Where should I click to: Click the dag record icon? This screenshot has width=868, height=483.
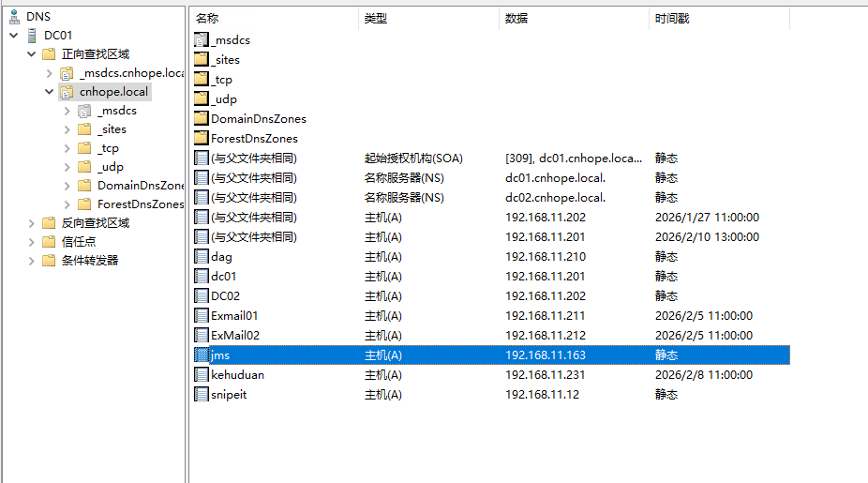point(202,256)
